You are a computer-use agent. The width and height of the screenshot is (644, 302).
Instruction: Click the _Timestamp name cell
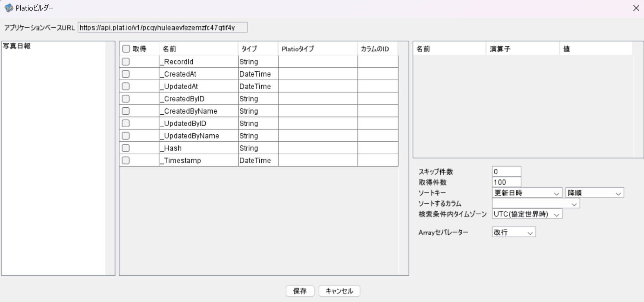pyautogui.click(x=199, y=160)
